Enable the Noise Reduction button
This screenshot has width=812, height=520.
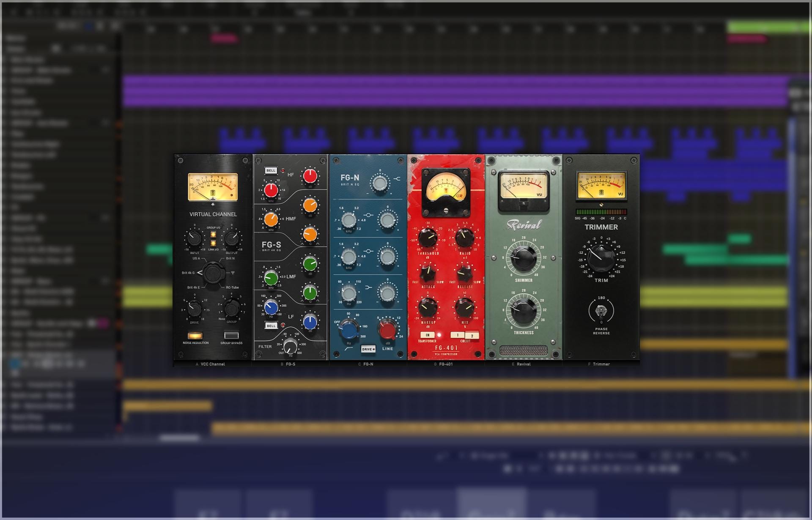[x=195, y=336]
